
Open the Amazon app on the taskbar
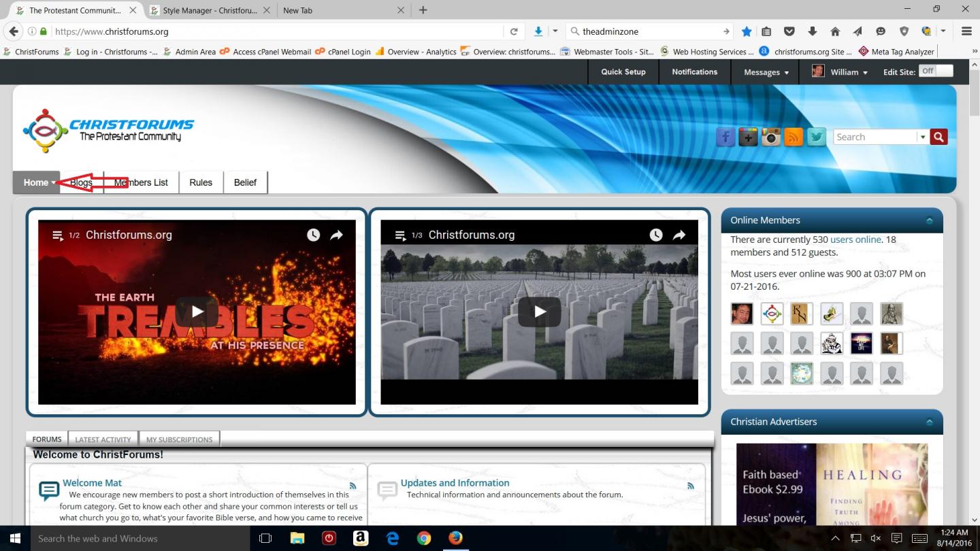[361, 538]
